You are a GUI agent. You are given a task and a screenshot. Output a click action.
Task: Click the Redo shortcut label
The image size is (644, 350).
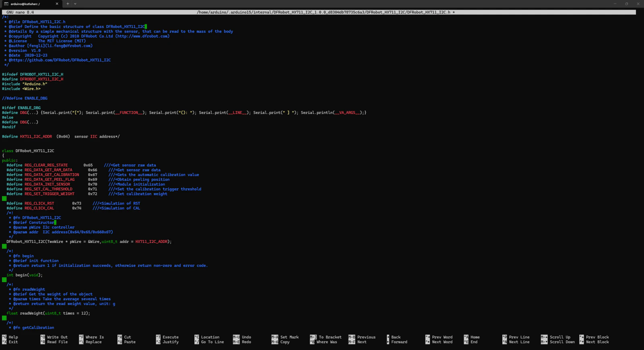tap(246, 342)
